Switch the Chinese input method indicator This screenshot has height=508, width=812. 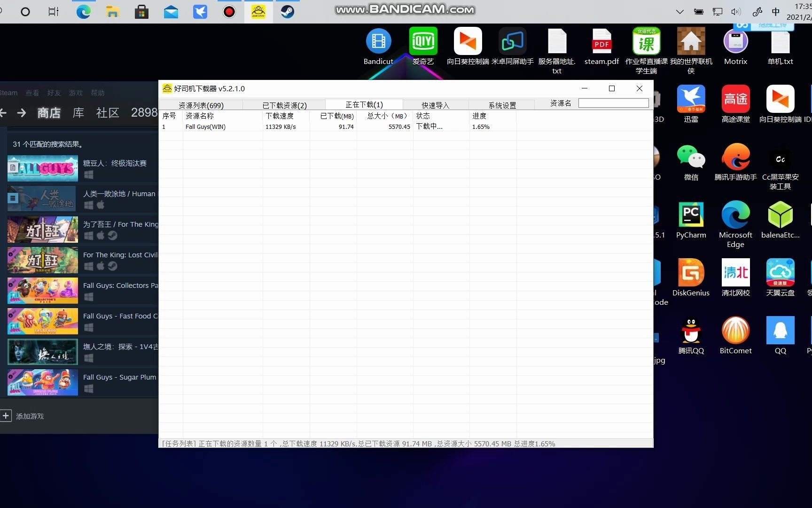coord(775,12)
